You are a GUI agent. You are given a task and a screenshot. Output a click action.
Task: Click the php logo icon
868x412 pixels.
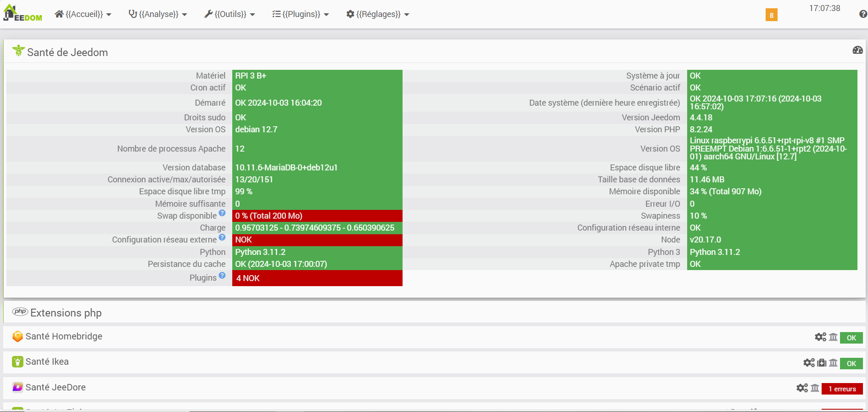point(20,311)
